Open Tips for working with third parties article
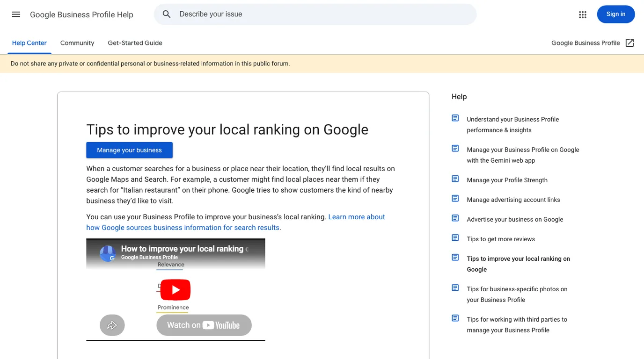 (x=517, y=325)
